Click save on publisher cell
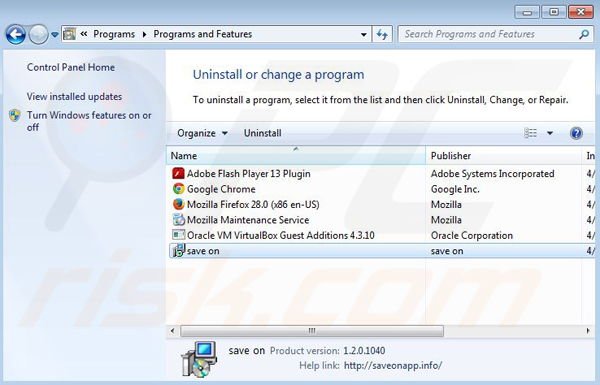The image size is (600, 385). pos(447,251)
